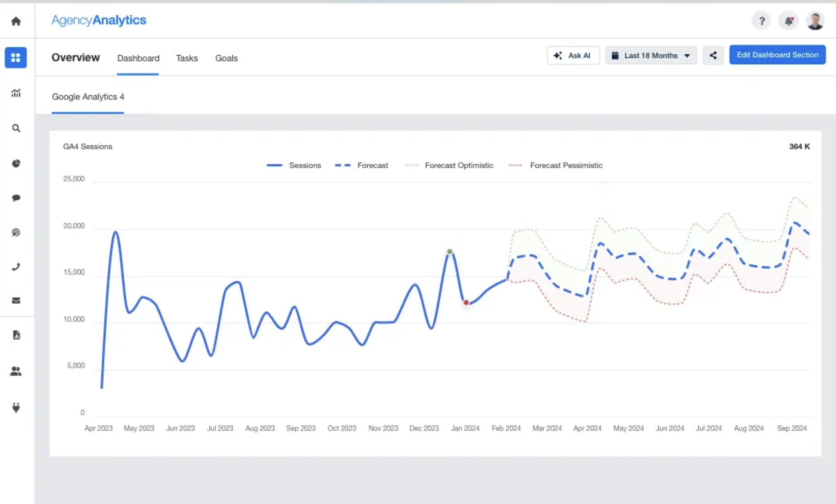The height and width of the screenshot is (504, 836).
Task: Click the integrations plug icon in sidebar
Action: pyautogui.click(x=16, y=407)
